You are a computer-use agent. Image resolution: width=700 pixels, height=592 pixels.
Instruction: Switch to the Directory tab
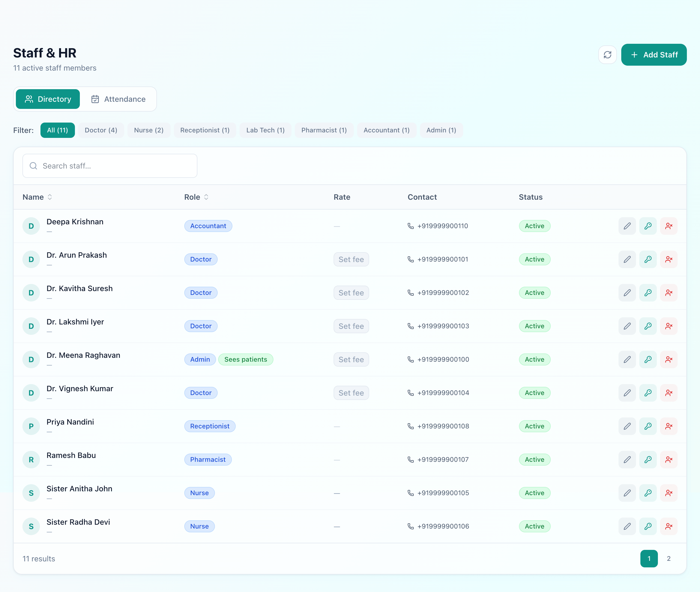48,99
